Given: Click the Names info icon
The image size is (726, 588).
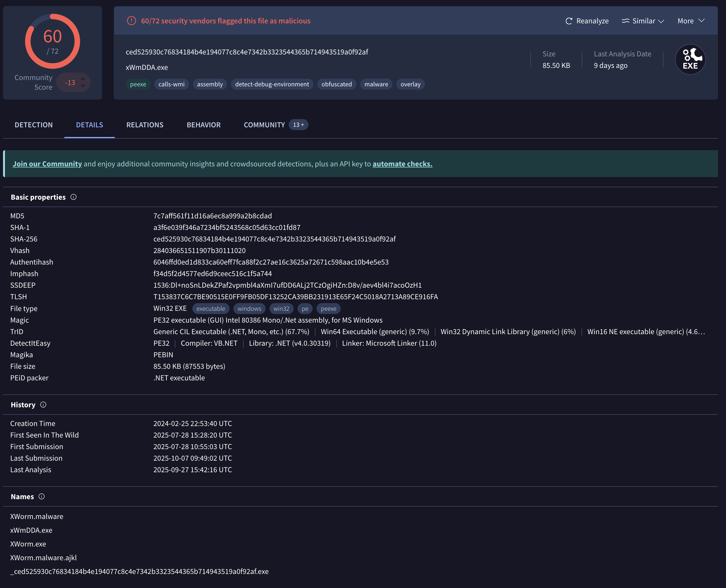Looking at the screenshot, I should pos(42,496).
